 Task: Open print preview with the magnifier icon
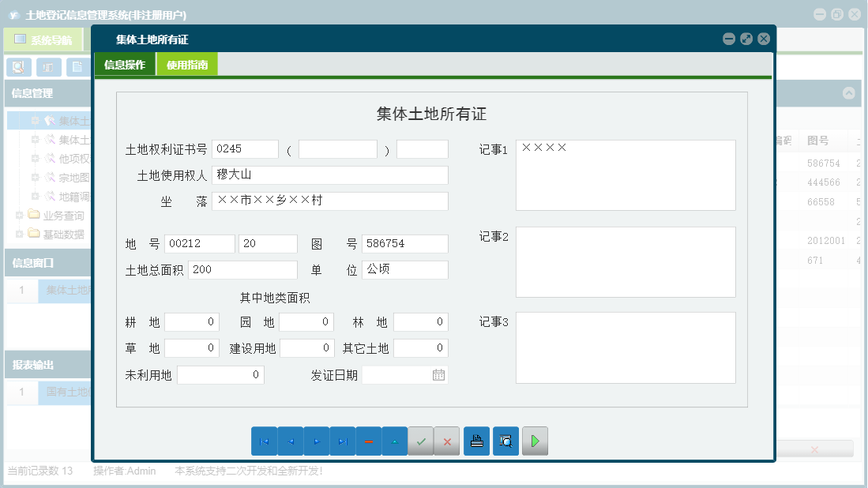click(506, 441)
